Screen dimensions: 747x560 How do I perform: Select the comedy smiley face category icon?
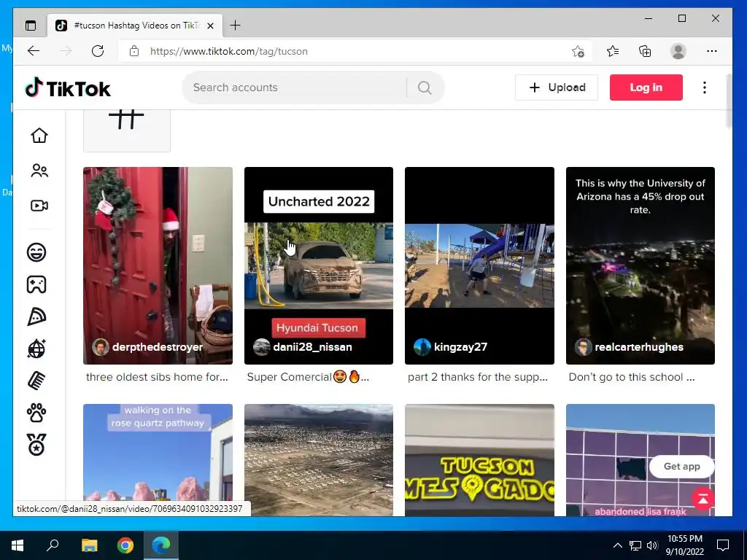tap(36, 252)
